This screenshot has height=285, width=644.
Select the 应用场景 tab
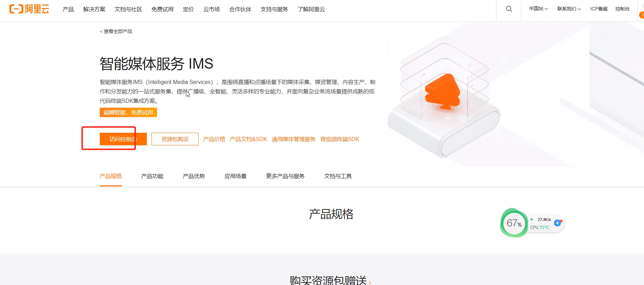[x=235, y=176]
